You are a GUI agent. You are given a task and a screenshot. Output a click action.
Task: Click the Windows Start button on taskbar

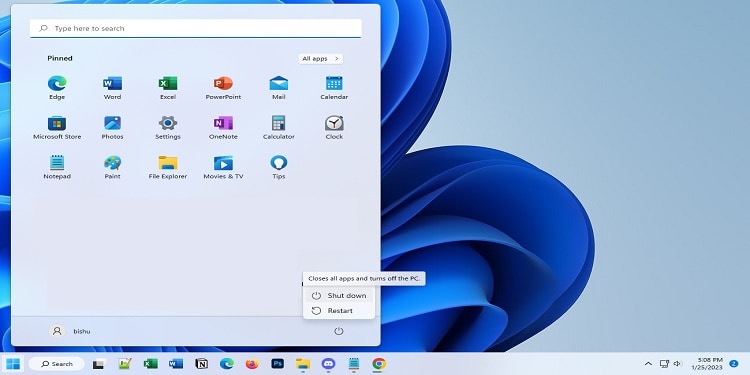[13, 364]
